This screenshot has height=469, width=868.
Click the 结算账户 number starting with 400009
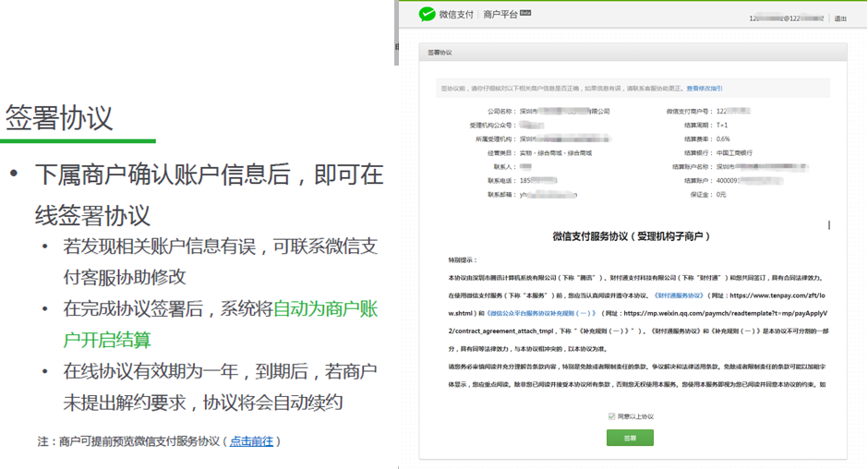750,181
